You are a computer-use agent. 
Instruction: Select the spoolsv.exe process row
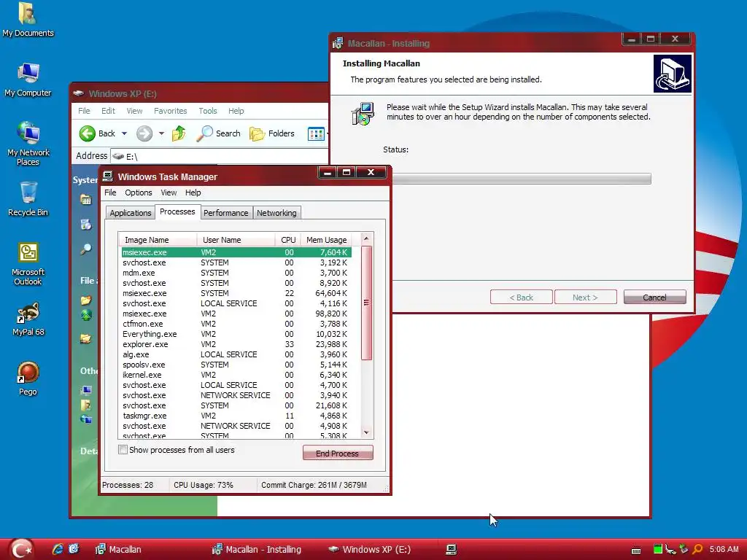[236, 365]
